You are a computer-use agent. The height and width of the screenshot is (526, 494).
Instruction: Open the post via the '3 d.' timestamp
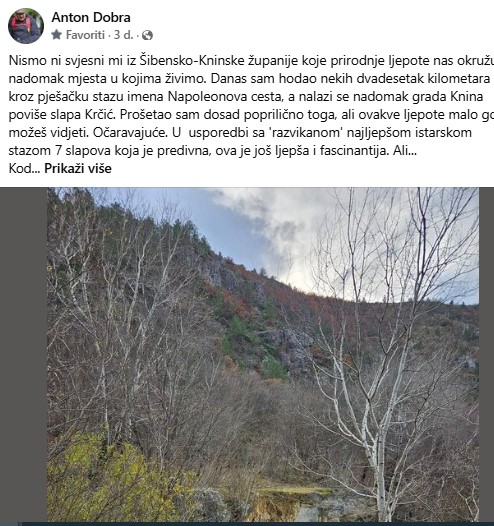click(x=123, y=35)
